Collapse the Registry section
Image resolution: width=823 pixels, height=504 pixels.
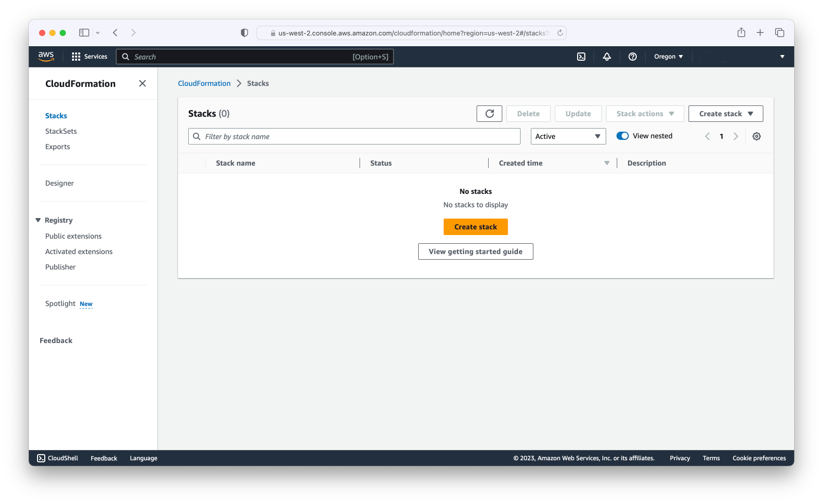click(38, 220)
